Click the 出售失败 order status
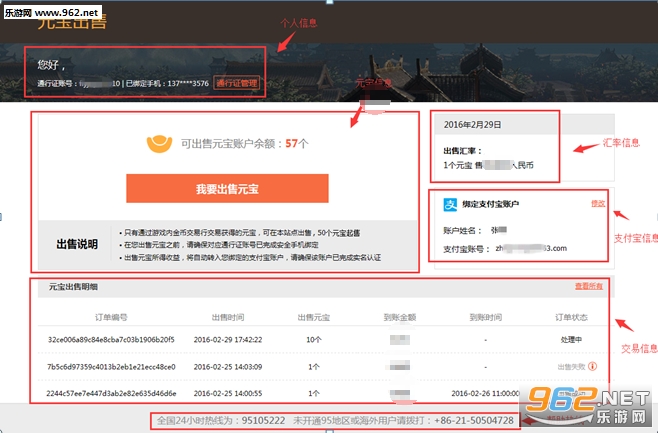This screenshot has width=658, height=433. (x=571, y=367)
